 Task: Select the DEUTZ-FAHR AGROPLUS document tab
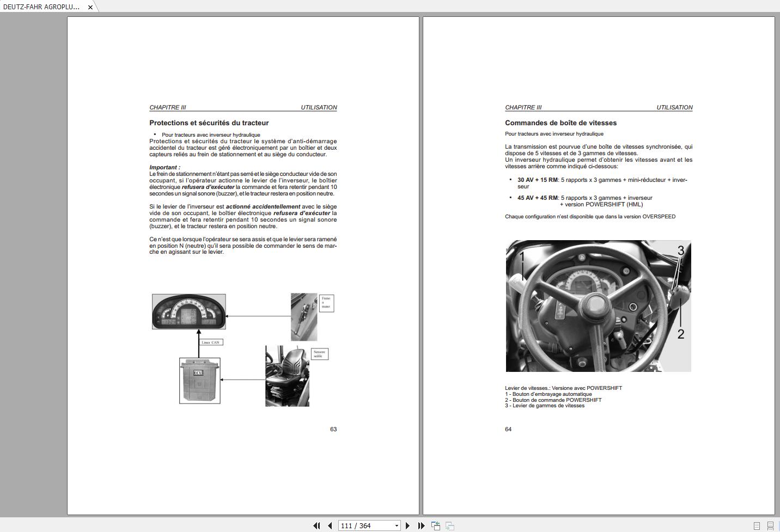coord(41,7)
